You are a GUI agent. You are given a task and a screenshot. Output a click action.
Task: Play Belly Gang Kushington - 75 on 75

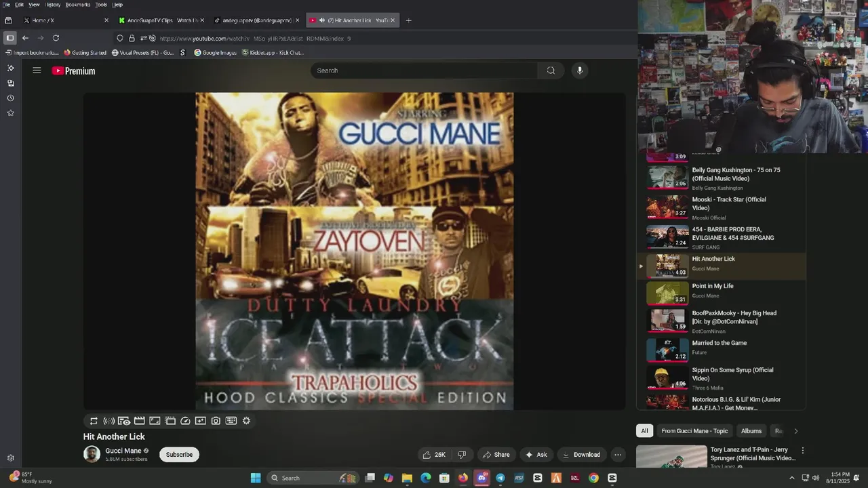[722, 178]
